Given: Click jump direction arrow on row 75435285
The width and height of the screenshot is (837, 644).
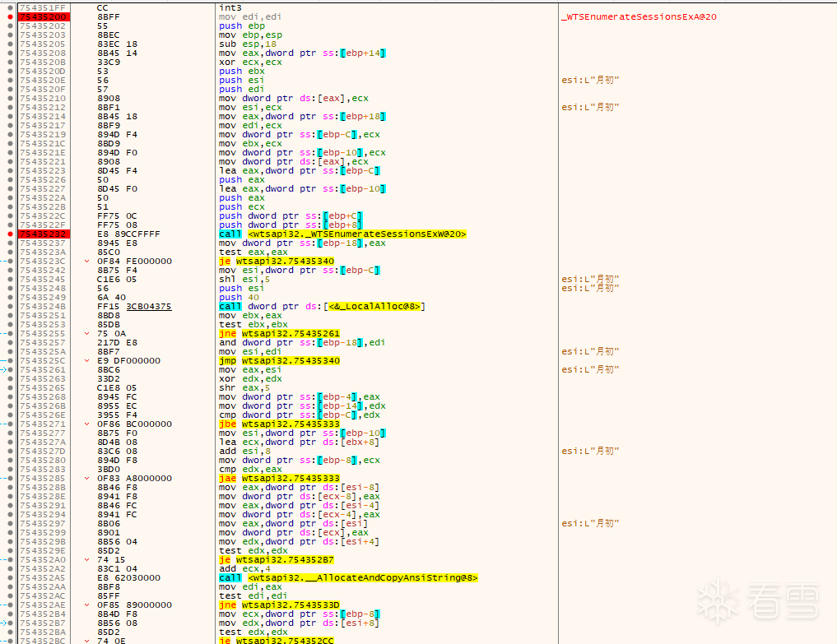Looking at the screenshot, I should click(x=87, y=479).
